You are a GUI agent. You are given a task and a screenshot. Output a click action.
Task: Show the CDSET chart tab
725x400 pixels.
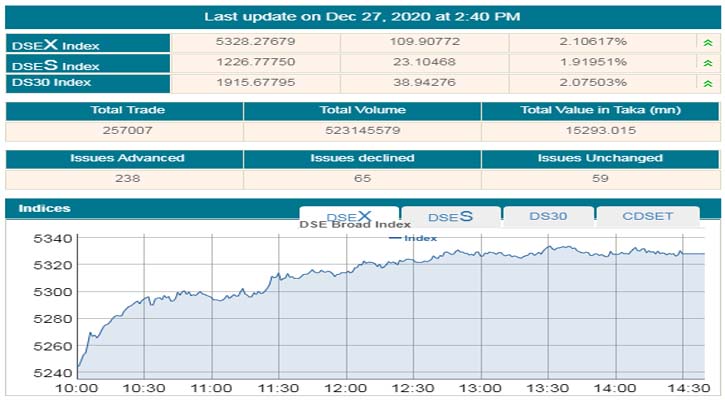click(x=647, y=216)
